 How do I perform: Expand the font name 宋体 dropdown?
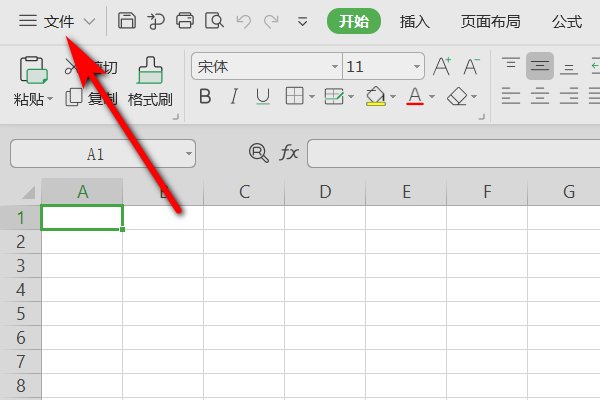(334, 67)
